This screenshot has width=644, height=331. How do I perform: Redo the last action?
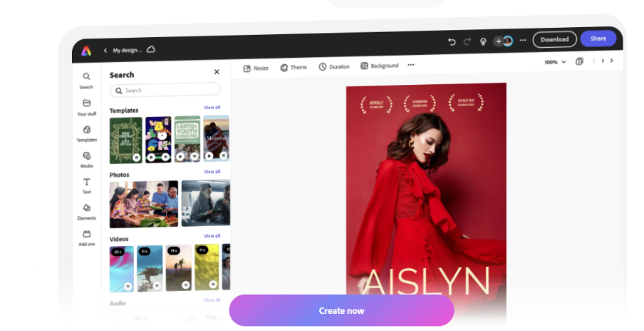click(x=467, y=41)
